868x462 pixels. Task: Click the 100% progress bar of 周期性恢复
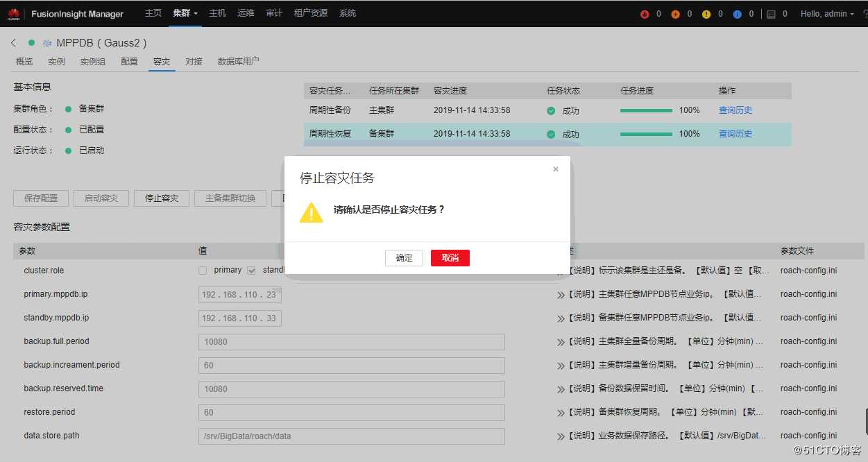point(646,133)
